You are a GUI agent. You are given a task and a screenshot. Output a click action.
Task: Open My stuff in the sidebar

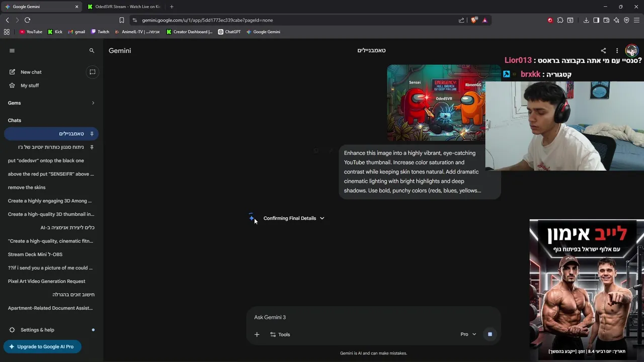[x=29, y=85]
